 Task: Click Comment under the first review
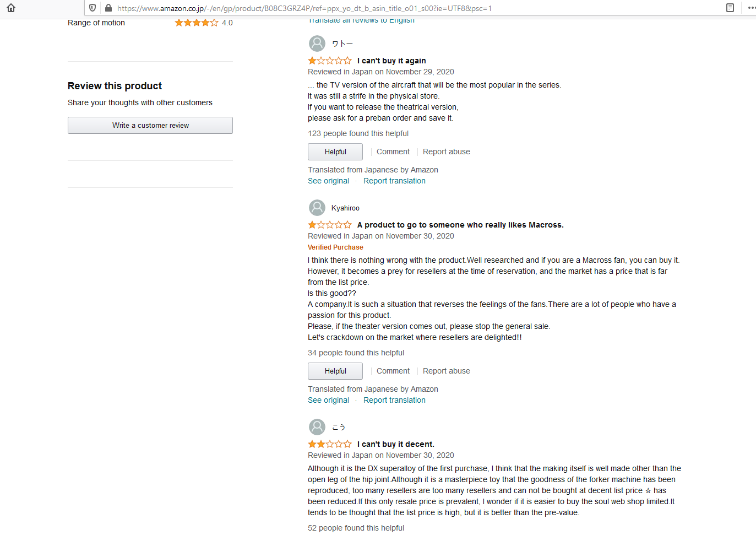click(x=393, y=152)
